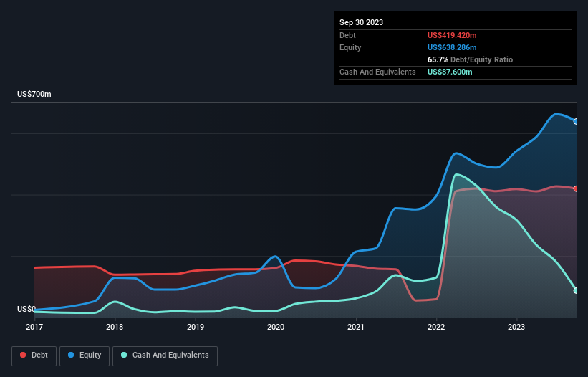Click the 2018 x-axis label
The height and width of the screenshot is (377, 588).
point(115,327)
